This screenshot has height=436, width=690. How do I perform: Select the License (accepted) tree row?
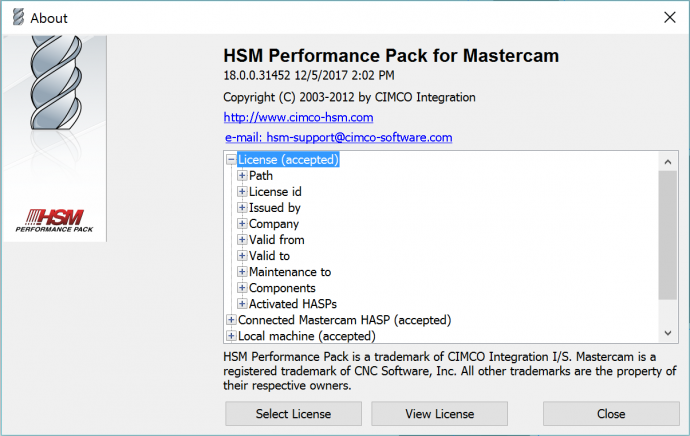click(x=288, y=159)
